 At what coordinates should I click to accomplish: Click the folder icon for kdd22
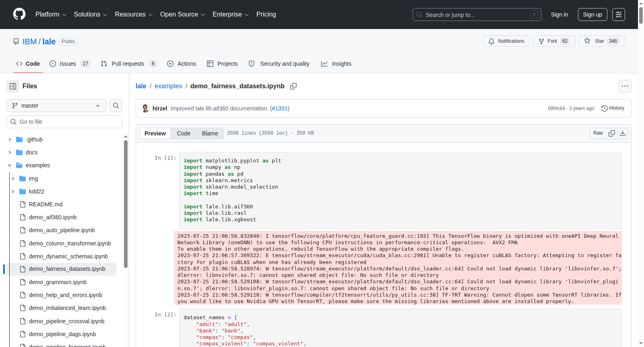23,191
